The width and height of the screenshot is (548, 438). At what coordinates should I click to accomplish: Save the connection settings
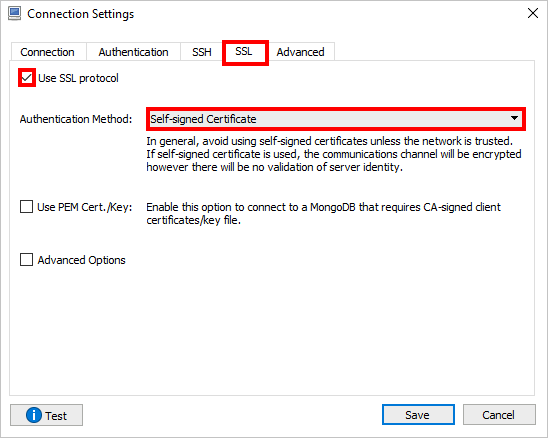tap(418, 415)
